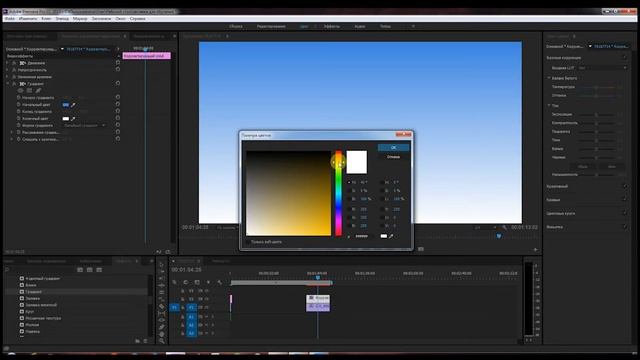The width and height of the screenshot is (640, 360).
Task: Open the Окно menu
Action: pyautogui.click(x=120, y=19)
